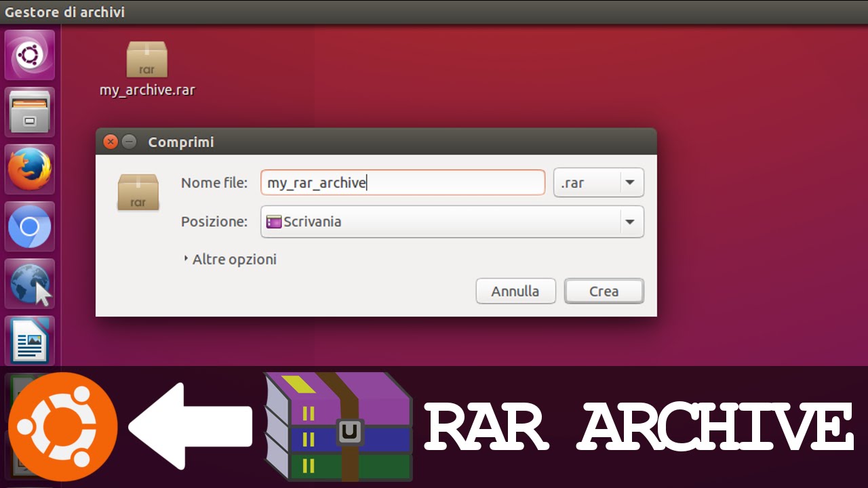Launch Chromium browser from the launcher
868x488 pixels.
click(30, 226)
